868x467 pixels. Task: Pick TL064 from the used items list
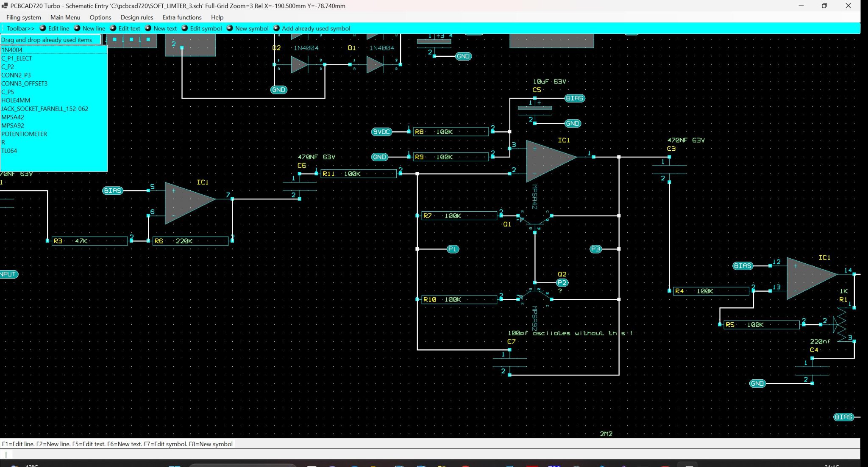click(54, 151)
